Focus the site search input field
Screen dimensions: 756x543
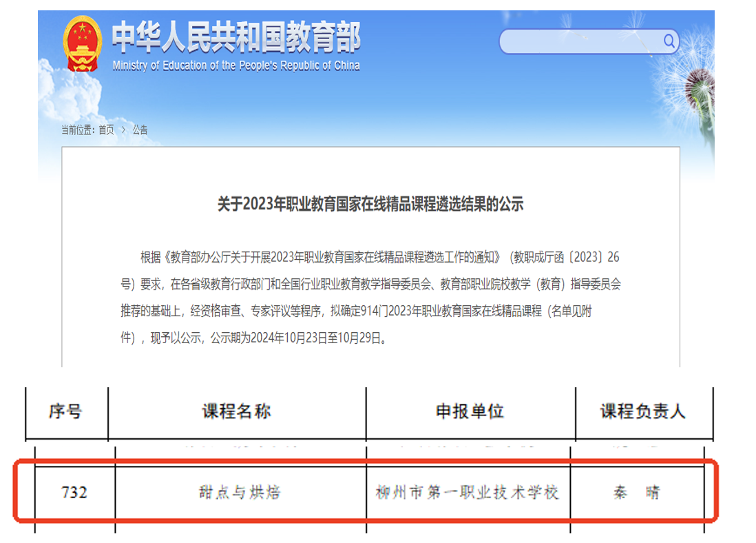click(x=589, y=41)
